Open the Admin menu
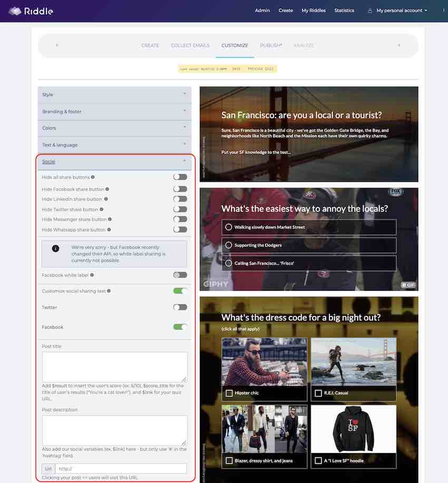 [x=262, y=11]
